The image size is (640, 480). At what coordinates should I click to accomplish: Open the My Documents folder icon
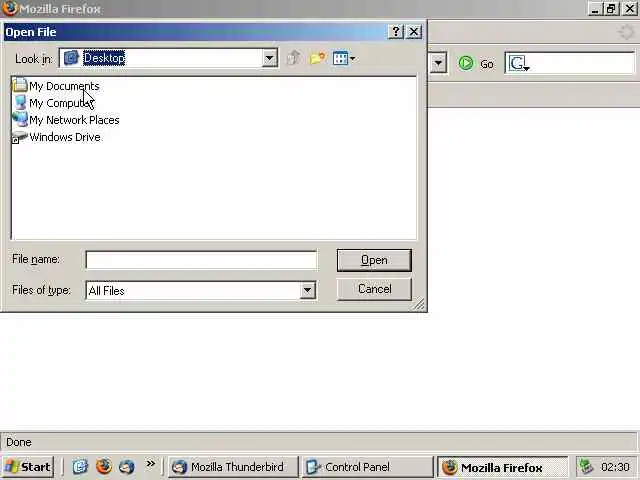[20, 85]
